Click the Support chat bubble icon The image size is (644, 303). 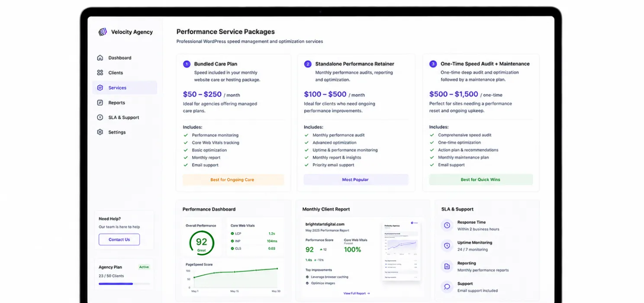click(447, 287)
